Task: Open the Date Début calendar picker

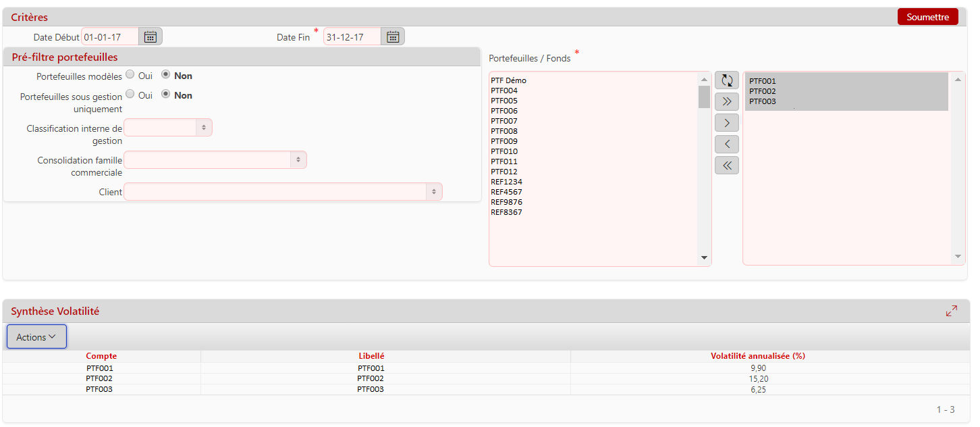Action: pyautogui.click(x=151, y=36)
